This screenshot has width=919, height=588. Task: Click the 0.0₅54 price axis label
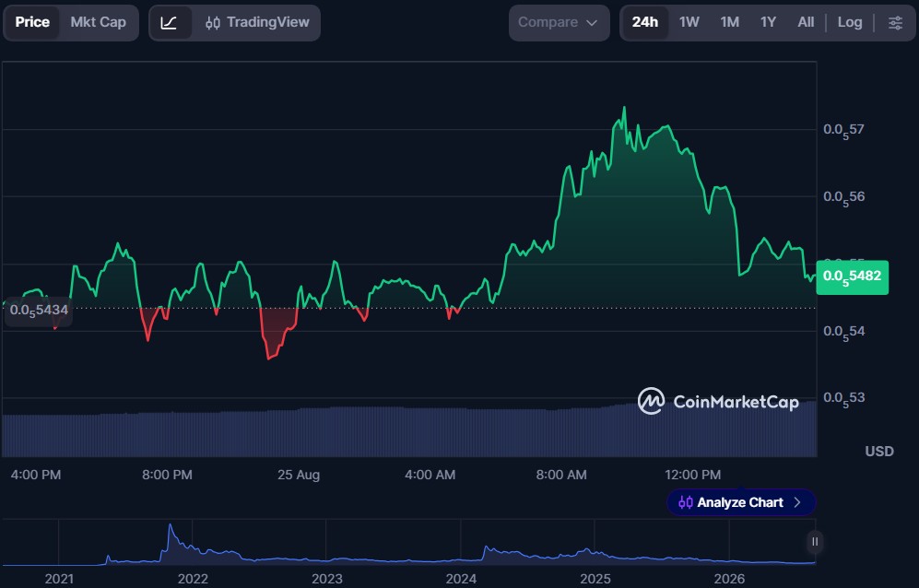click(843, 332)
